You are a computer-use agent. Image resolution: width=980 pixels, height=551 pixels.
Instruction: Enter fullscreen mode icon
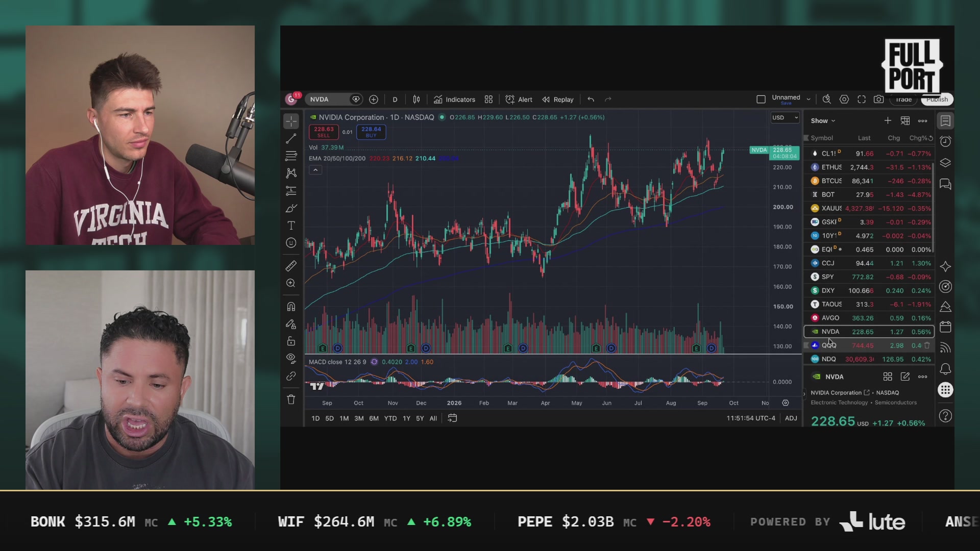pos(862,99)
